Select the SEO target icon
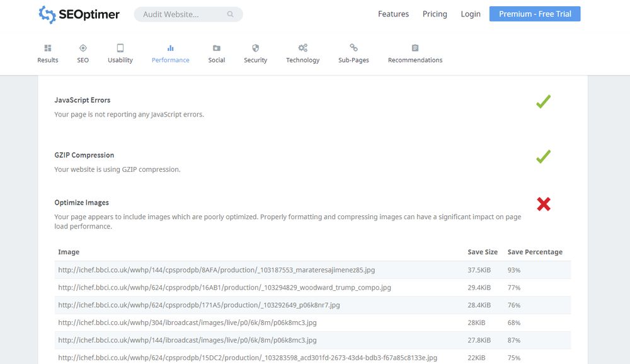The width and height of the screenshot is (630, 364). pos(83,48)
